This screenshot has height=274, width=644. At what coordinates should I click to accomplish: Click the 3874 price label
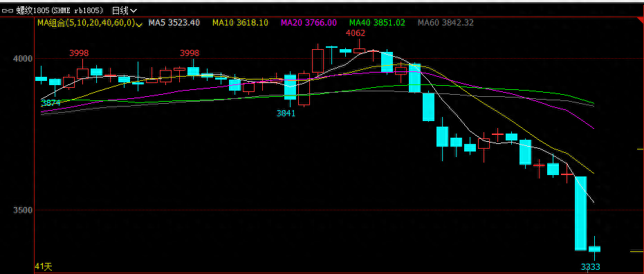click(x=51, y=103)
